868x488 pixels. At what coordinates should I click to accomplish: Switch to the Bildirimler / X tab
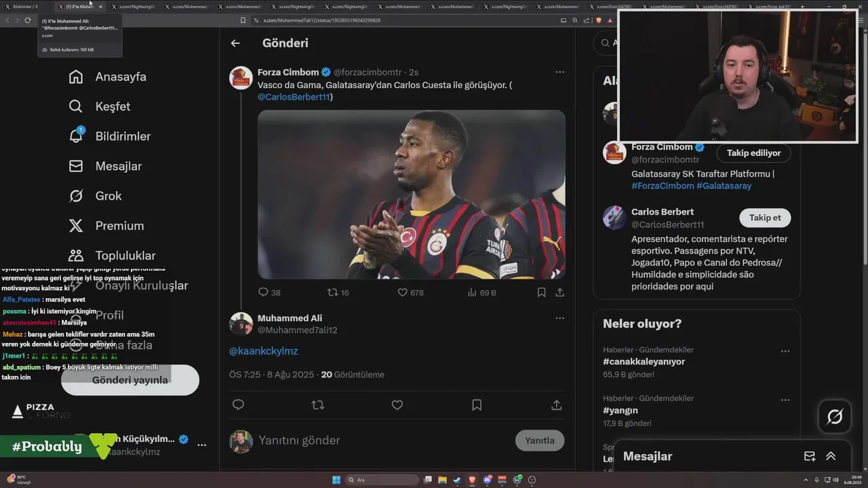coord(26,7)
